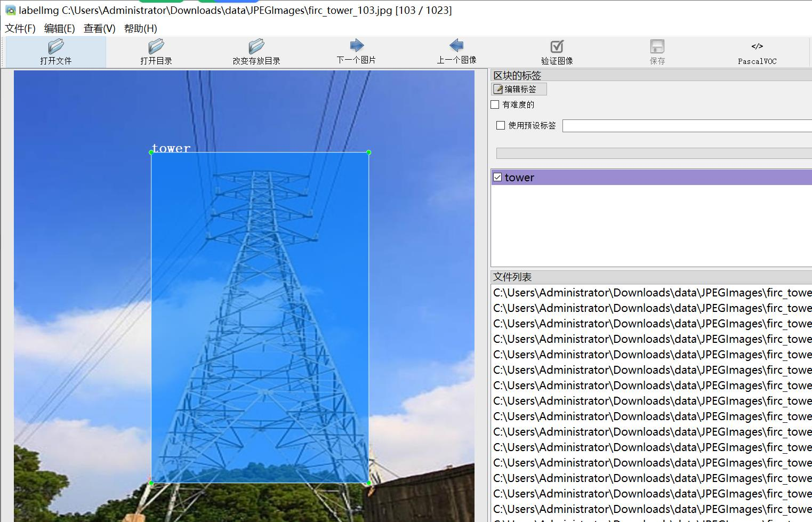Click the Open File (打开文件) toolbar icon
This screenshot has height=522, width=812.
55,47
